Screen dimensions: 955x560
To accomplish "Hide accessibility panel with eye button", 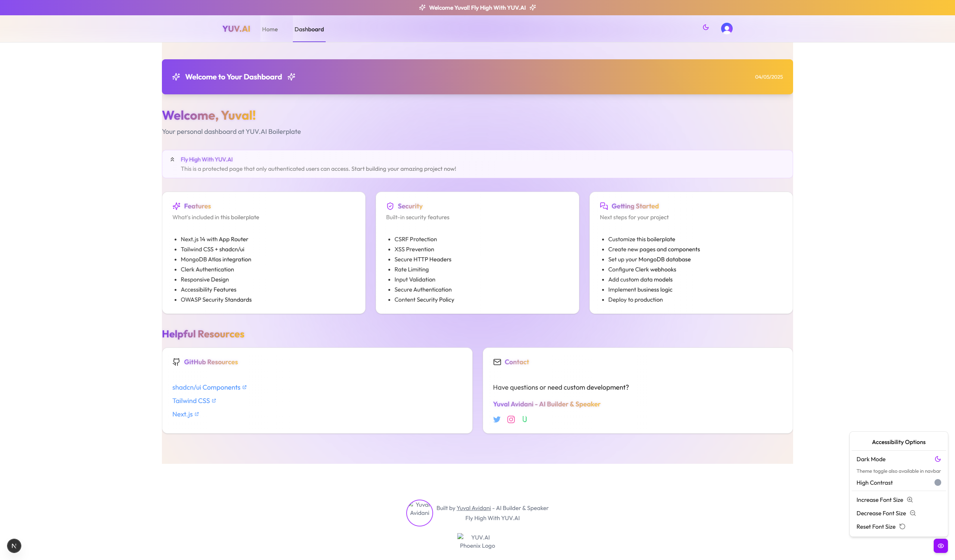I will (940, 545).
